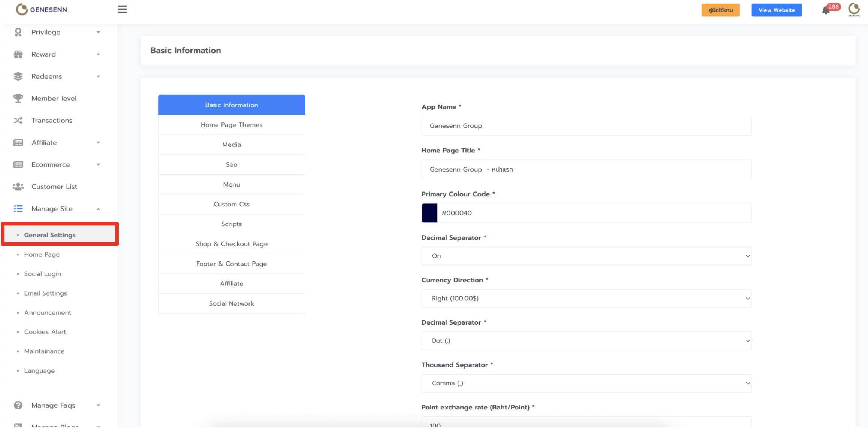Screen dimensions: 868x430
Task: Open the On/Off Decimal Separator dropdown
Action: [586, 256]
